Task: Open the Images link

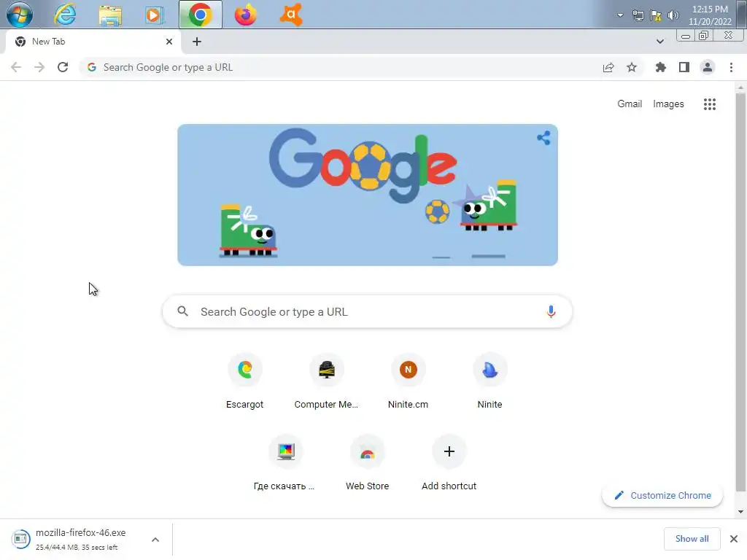Action: click(x=668, y=104)
